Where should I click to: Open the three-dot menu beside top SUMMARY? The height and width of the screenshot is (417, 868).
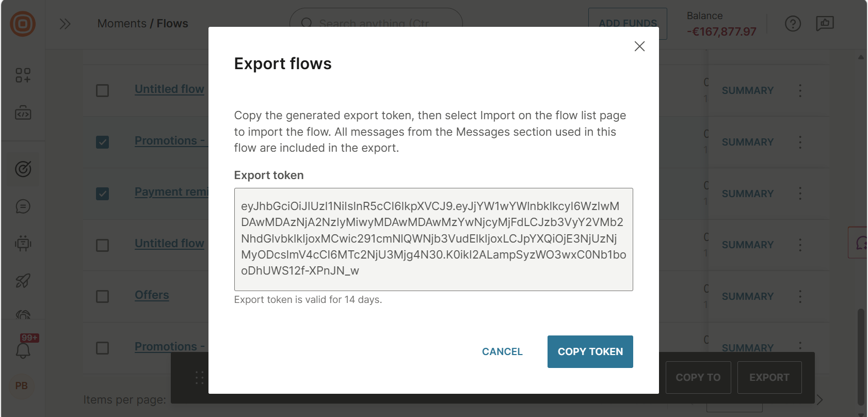click(x=800, y=90)
